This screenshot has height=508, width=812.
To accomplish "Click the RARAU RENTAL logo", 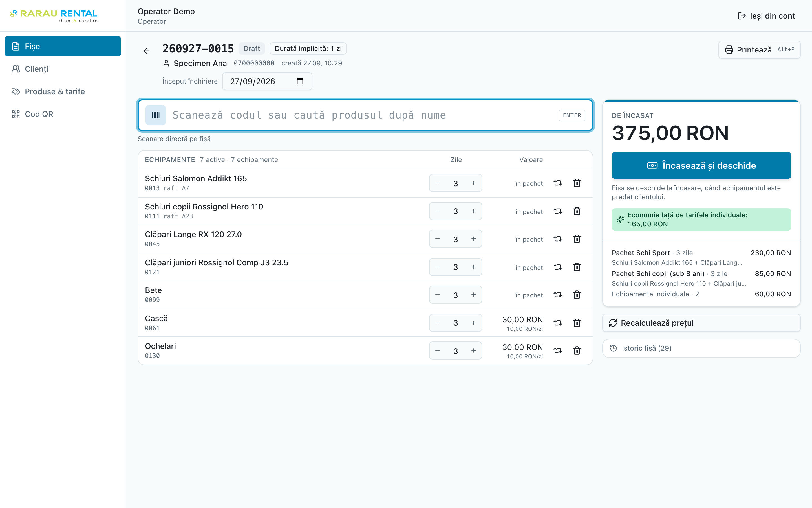I will click(54, 16).
